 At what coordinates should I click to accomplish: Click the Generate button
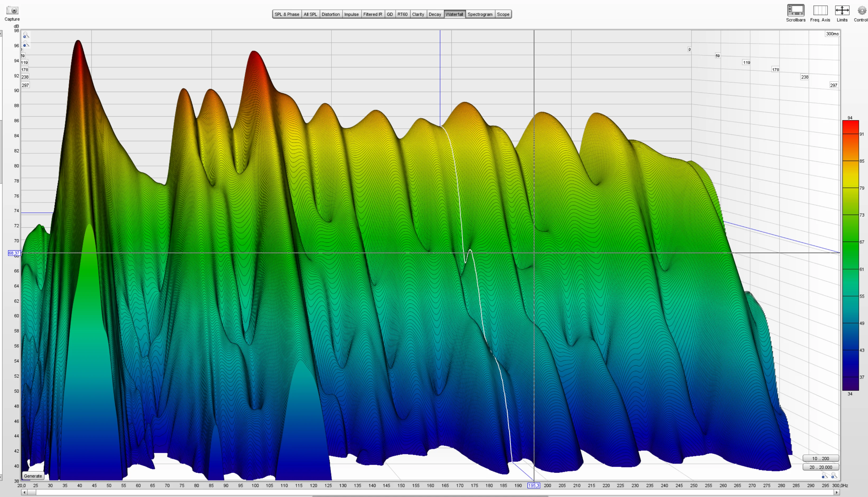tap(33, 476)
